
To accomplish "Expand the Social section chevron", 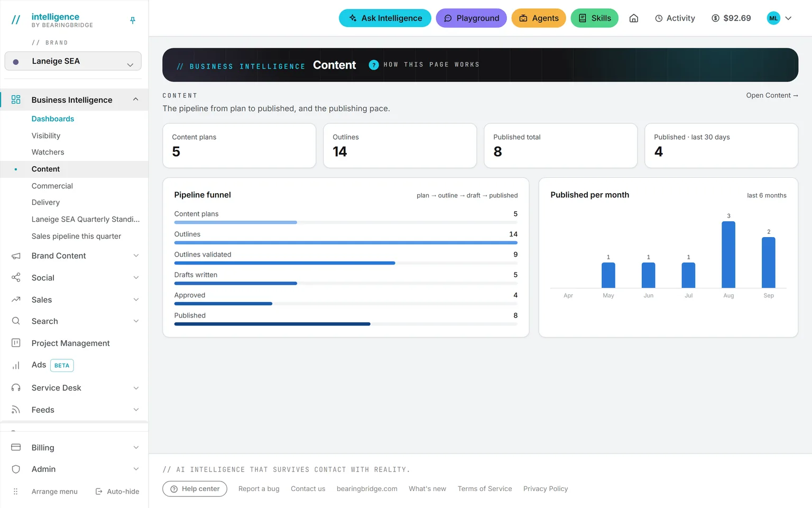I will point(136,277).
